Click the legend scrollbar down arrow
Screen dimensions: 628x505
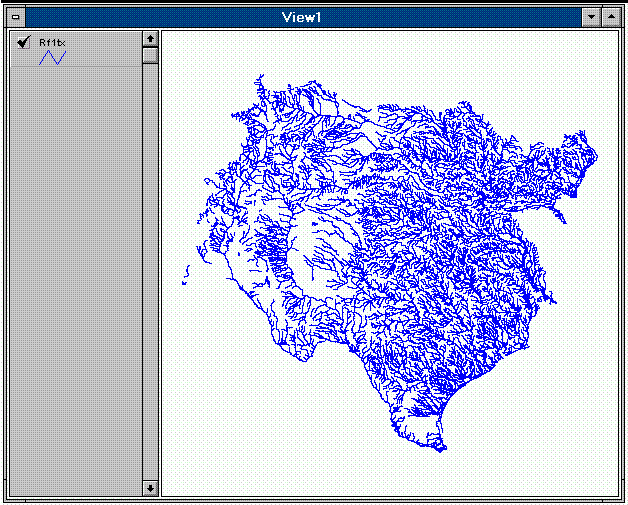point(150,488)
